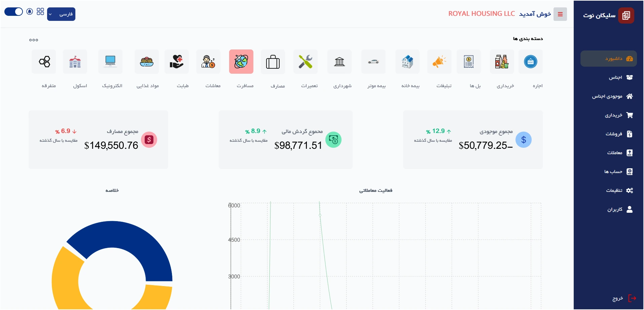Open the notifications bell icon

pos(30,12)
